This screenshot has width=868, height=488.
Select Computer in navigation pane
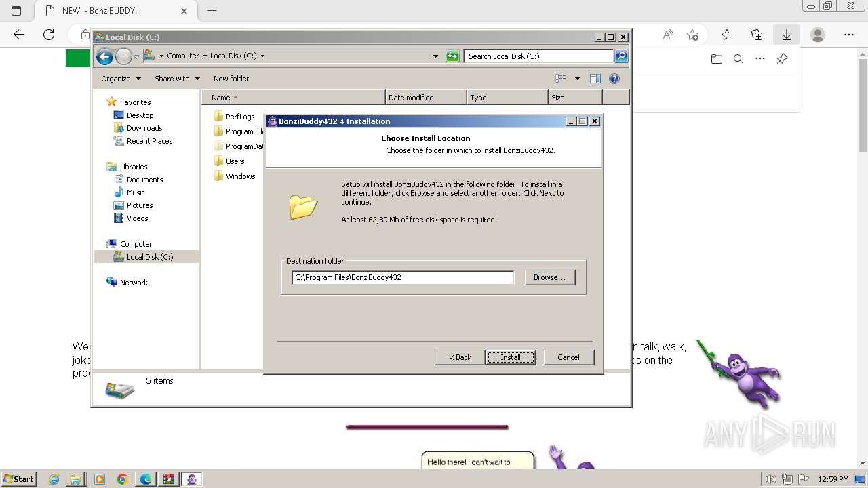point(129,244)
